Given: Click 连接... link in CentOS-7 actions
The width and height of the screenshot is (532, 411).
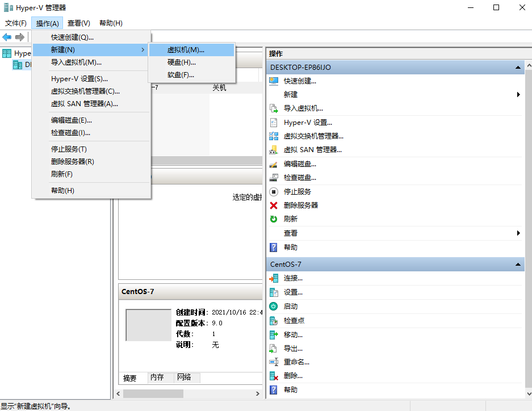Looking at the screenshot, I should tap(293, 278).
